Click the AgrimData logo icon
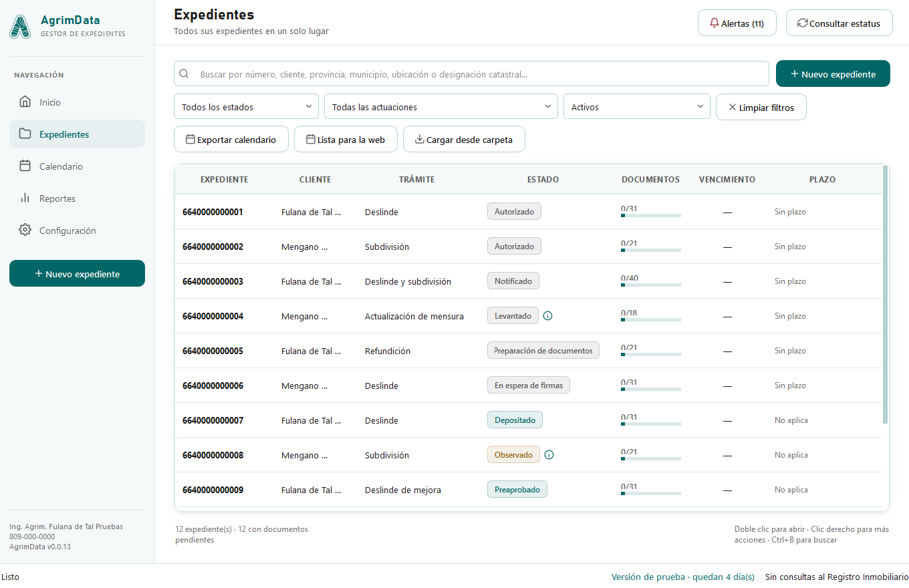 (20, 26)
